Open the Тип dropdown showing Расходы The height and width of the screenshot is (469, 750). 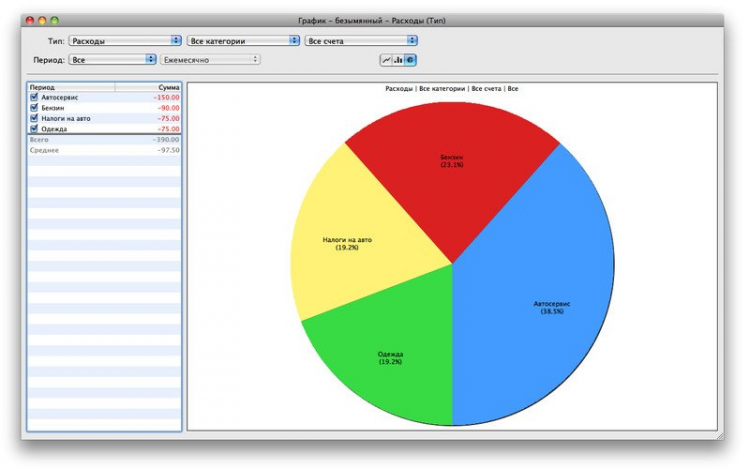click(125, 41)
